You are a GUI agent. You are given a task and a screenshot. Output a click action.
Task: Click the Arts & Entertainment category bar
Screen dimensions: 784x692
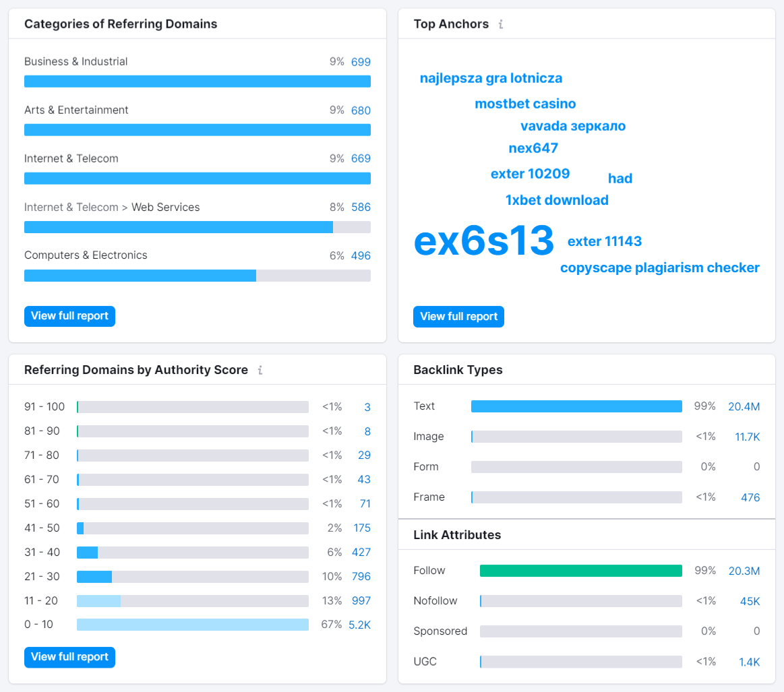pos(197,129)
